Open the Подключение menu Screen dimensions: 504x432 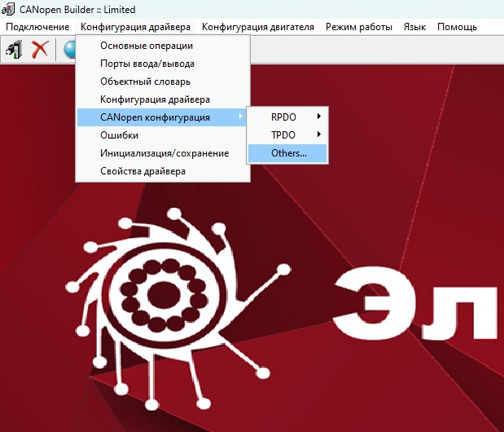tap(37, 27)
